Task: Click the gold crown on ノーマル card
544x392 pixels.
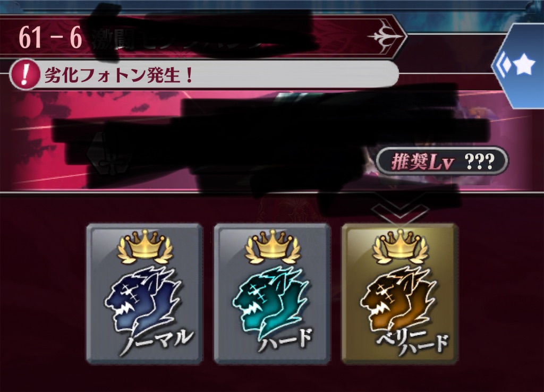Action: 145,246
